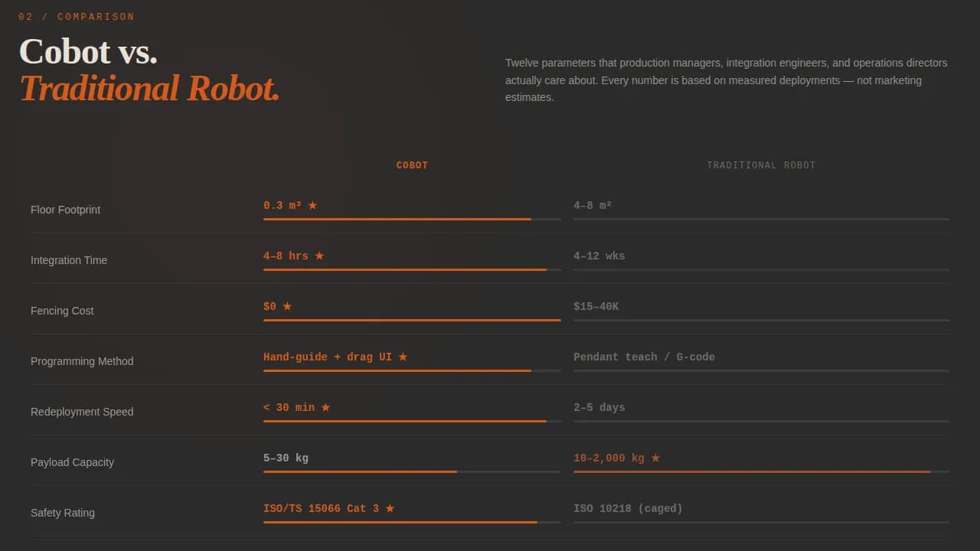Screen dimensions: 980x551
Task: Click the 02 / COMPARISON section label
Action: click(x=77, y=16)
